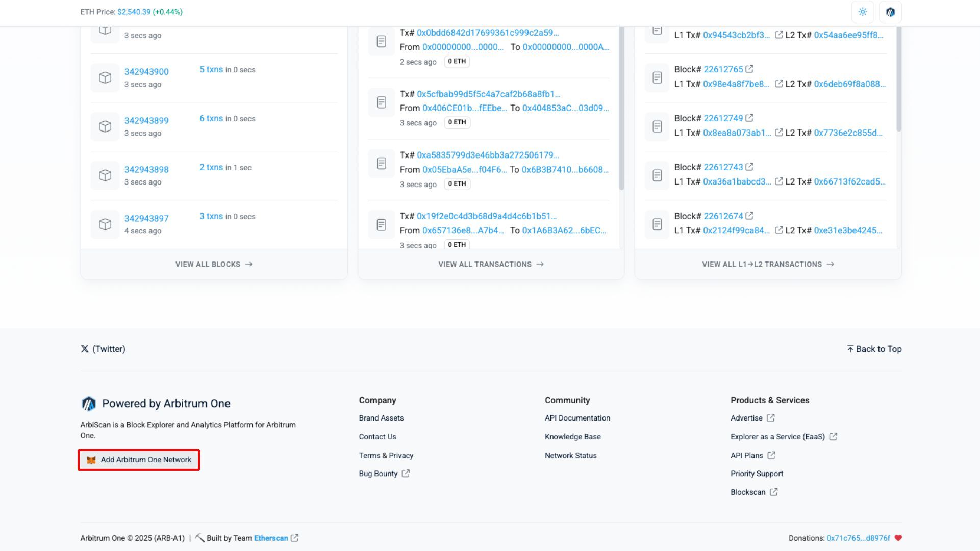Click the red heart icon near Donations

point(898,538)
